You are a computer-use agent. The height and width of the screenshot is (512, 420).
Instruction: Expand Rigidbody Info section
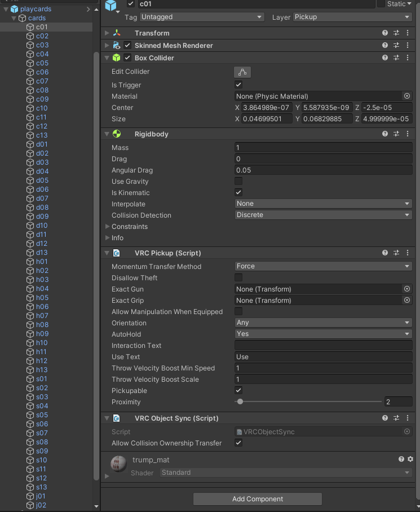point(107,238)
